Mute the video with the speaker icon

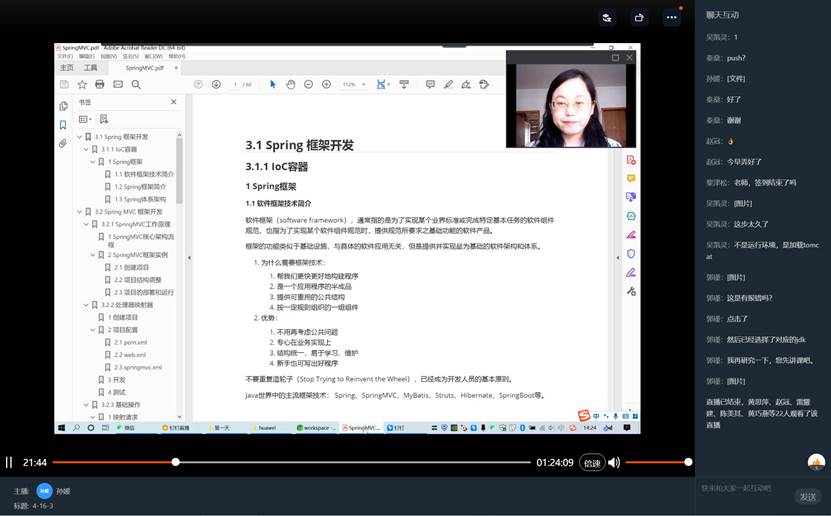614,462
